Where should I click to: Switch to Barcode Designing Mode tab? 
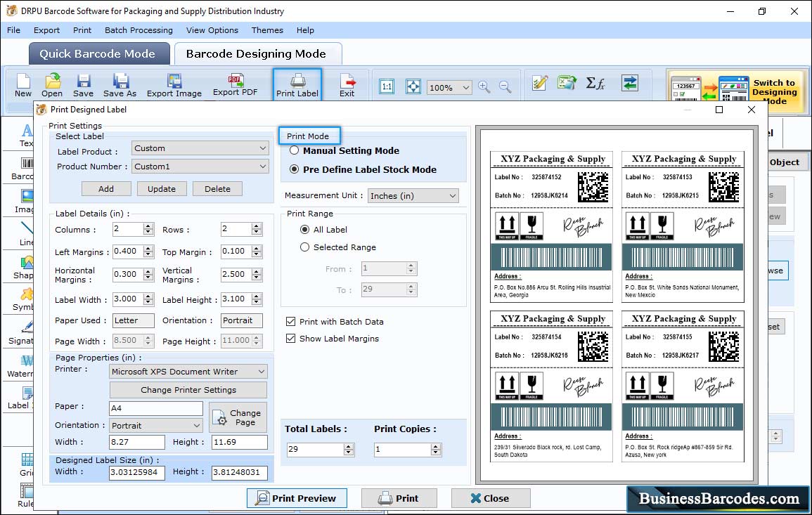(257, 54)
